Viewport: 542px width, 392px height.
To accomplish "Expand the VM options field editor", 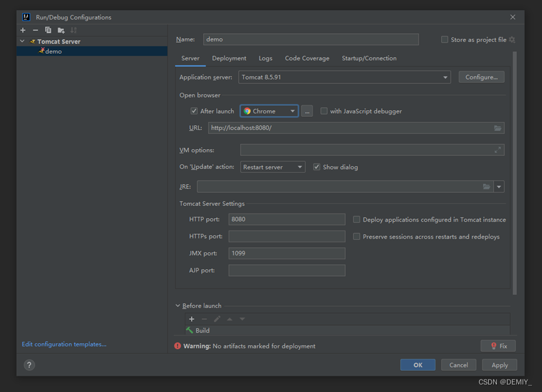I will pyautogui.click(x=498, y=150).
